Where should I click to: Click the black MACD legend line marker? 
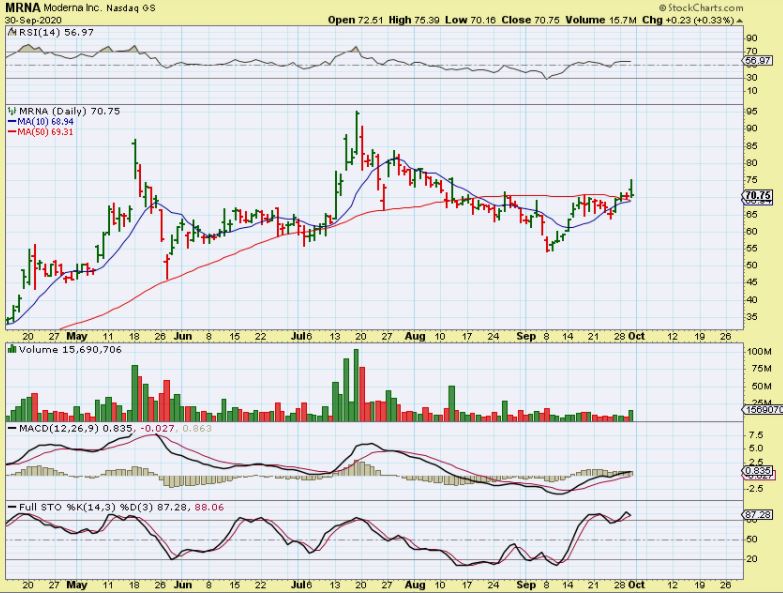pyautogui.click(x=12, y=429)
